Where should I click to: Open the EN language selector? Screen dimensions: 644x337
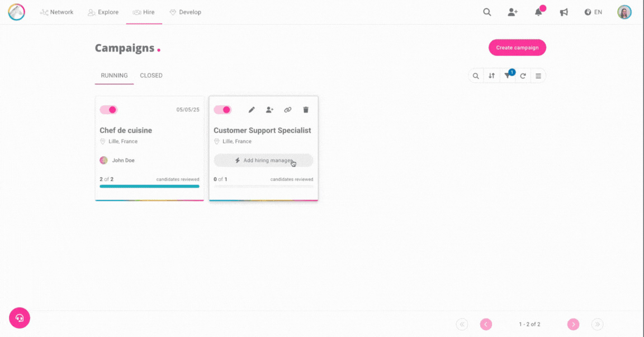click(593, 12)
